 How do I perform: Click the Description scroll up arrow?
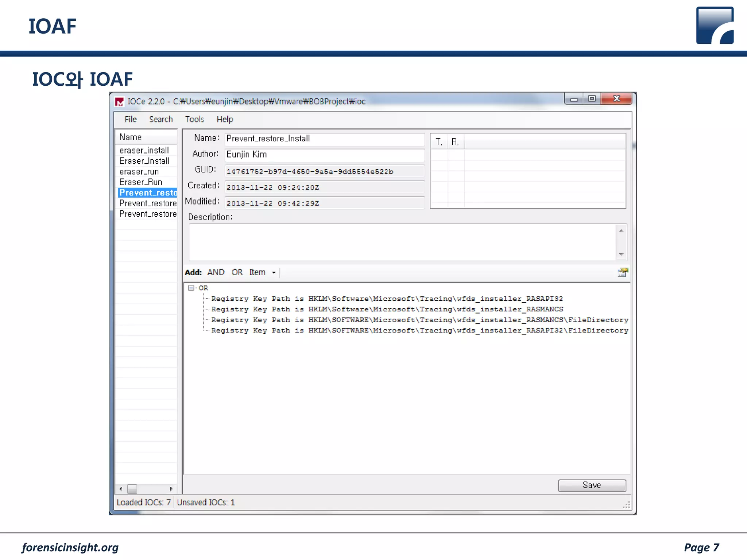(621, 231)
